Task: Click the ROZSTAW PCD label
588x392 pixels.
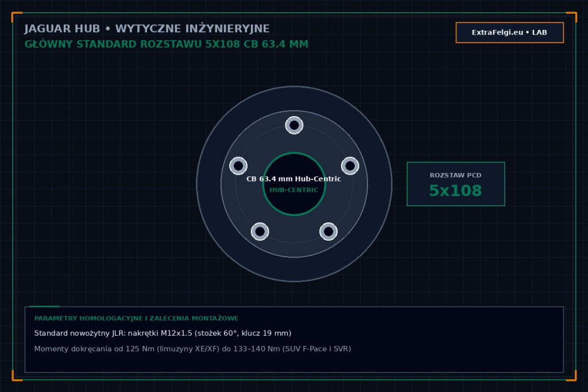Action: pyautogui.click(x=455, y=175)
